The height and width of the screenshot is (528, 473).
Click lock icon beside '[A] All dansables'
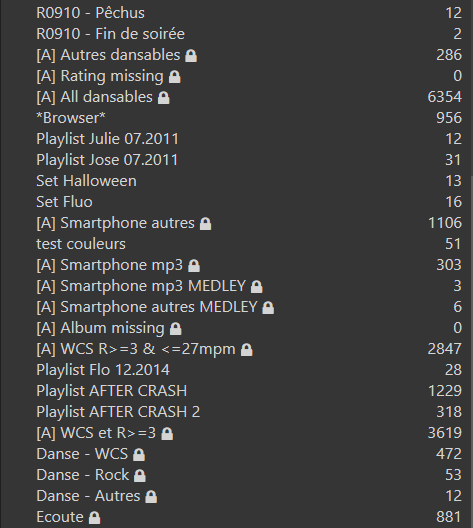coord(164,98)
